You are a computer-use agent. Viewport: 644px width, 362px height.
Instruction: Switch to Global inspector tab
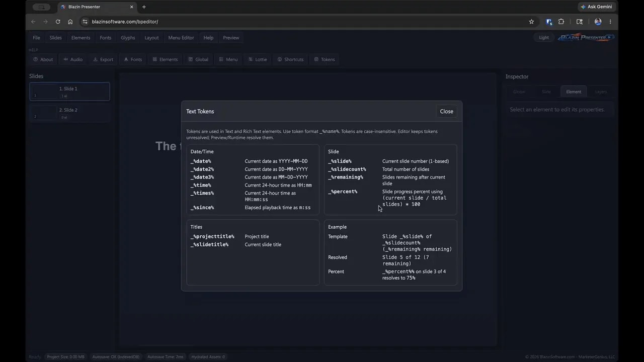tap(519, 92)
